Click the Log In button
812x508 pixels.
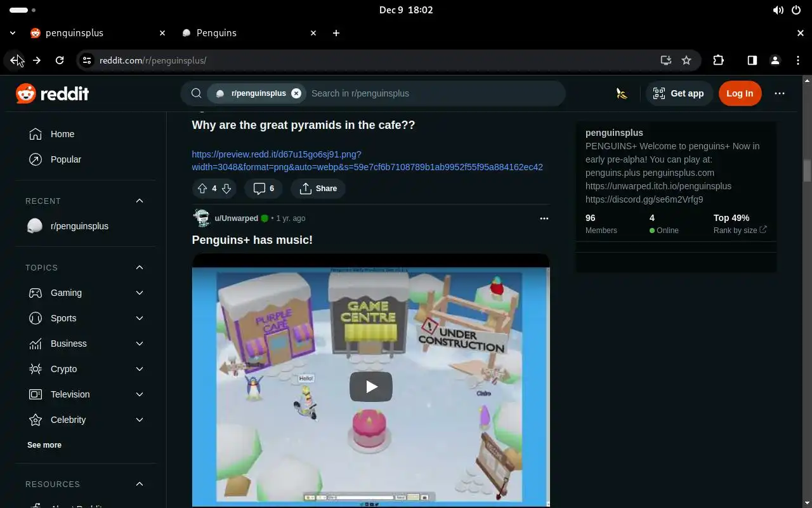(x=740, y=93)
